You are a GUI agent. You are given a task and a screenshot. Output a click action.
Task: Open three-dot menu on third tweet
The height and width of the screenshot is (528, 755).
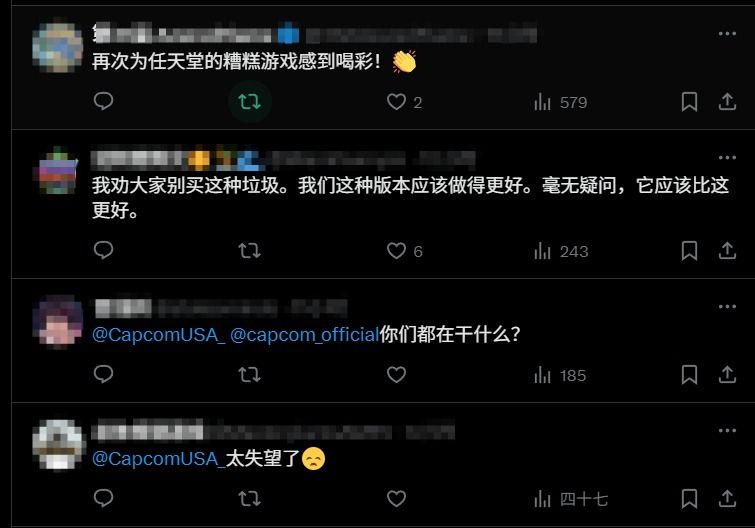pyautogui.click(x=727, y=306)
